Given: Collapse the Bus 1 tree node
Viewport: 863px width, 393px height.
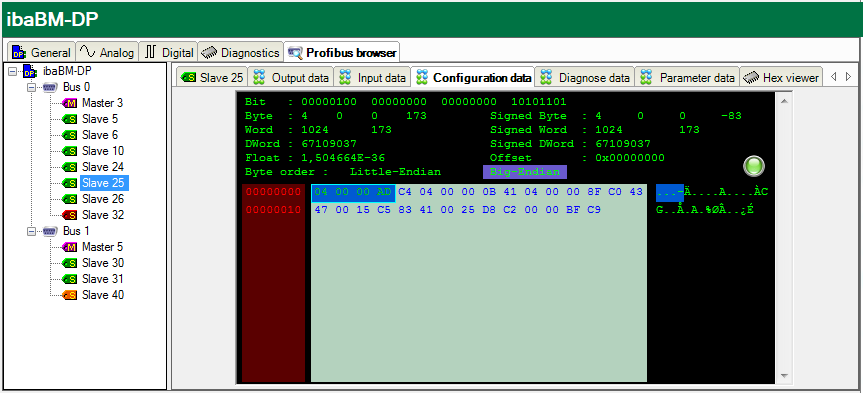Looking at the screenshot, I should click(31, 231).
